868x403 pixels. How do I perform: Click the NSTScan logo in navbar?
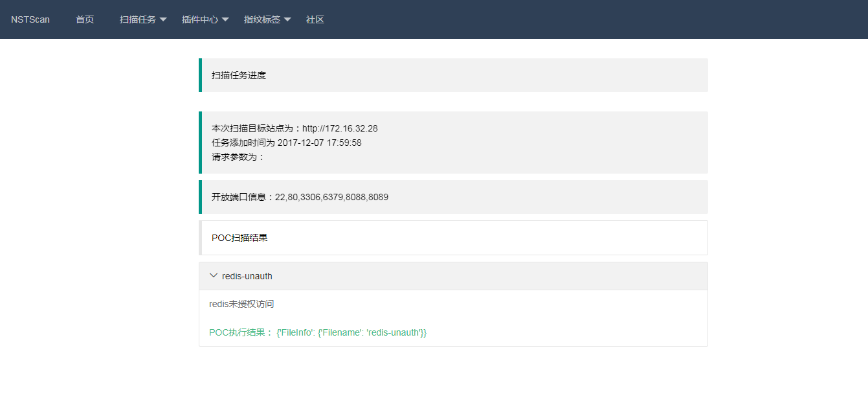tap(30, 19)
